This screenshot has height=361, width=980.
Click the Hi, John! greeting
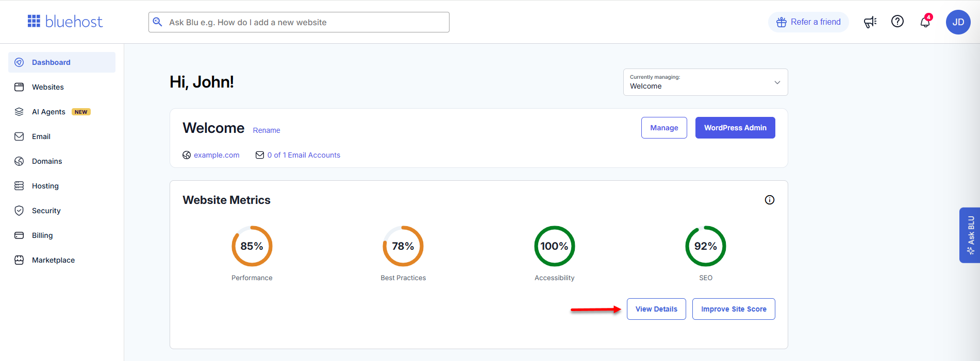click(x=202, y=82)
